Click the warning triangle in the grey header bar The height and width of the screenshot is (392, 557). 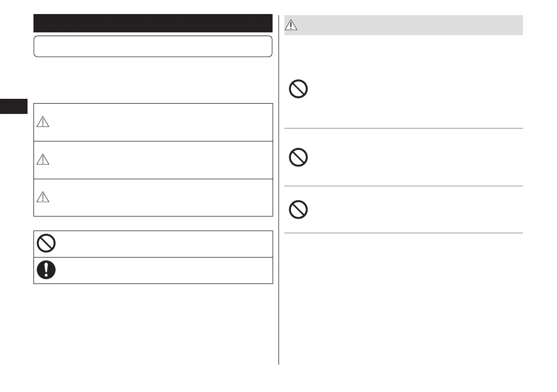(292, 25)
